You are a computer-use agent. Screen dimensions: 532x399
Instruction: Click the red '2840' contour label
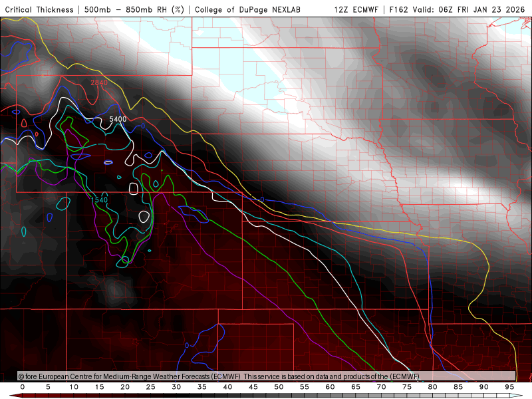click(x=99, y=82)
